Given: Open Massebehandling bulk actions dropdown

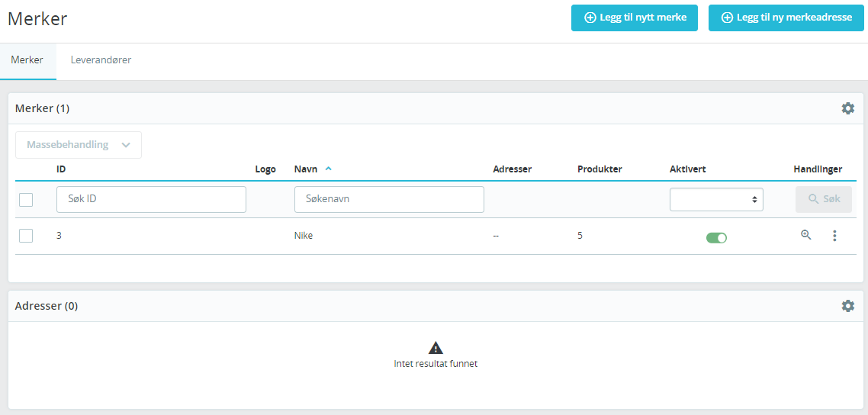Looking at the screenshot, I should 79,145.
